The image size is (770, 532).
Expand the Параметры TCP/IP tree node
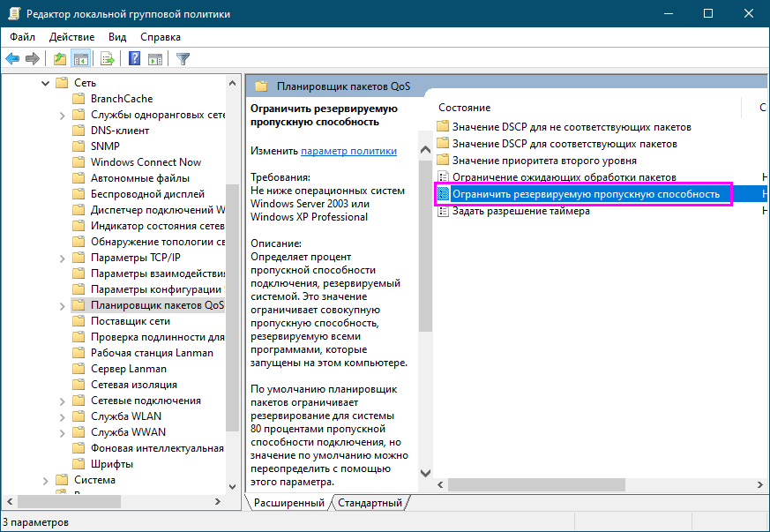pos(62,258)
